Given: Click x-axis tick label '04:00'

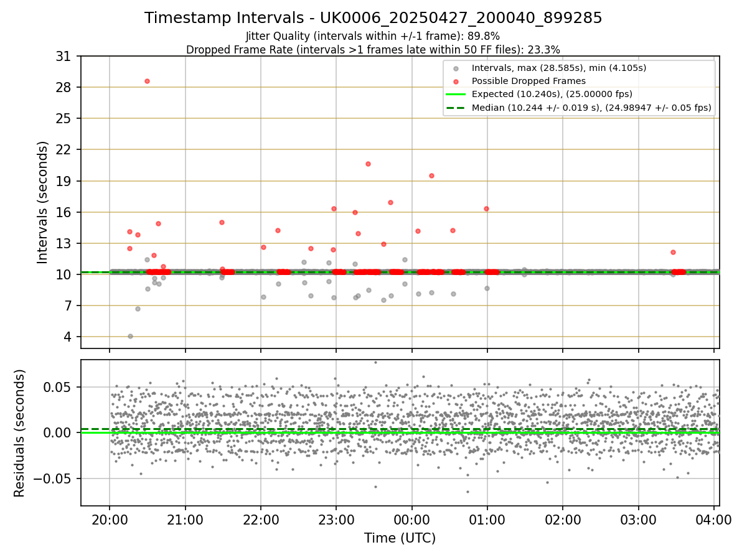Looking at the screenshot, I should coord(714,520).
